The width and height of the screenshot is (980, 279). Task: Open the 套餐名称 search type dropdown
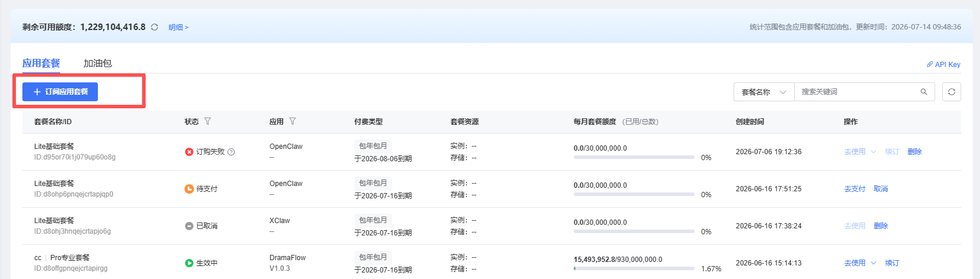coord(764,92)
